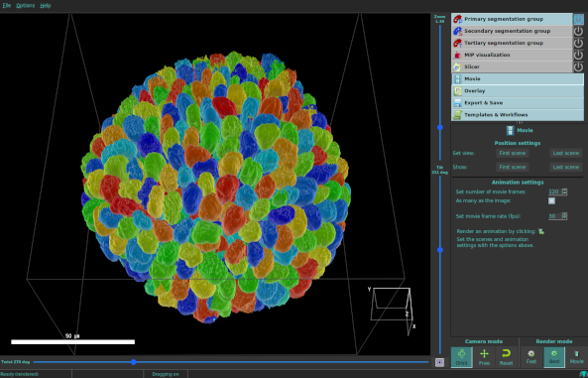This screenshot has height=378, width=588.
Task: Select the Movie panel row
Action: (x=518, y=79)
